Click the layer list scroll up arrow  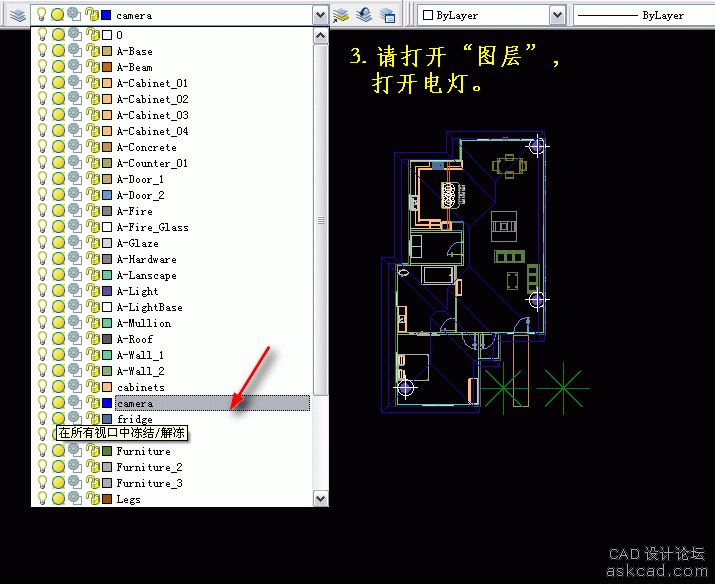pos(321,36)
